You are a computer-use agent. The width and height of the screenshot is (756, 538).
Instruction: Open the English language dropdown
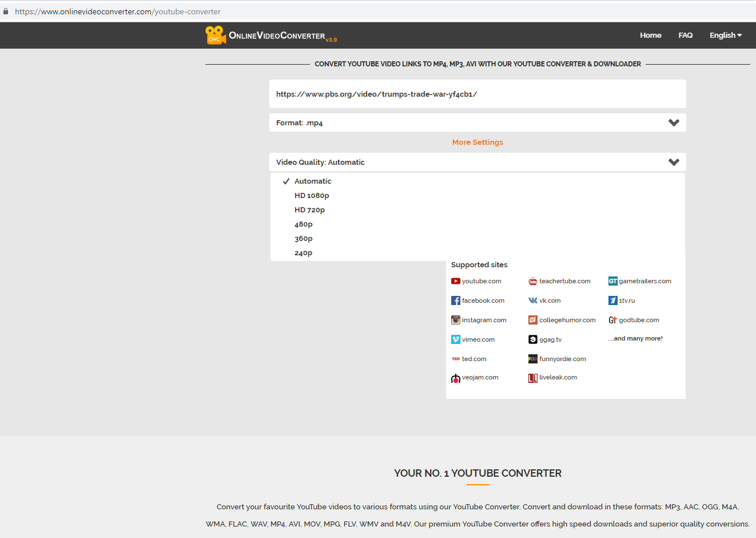pyautogui.click(x=726, y=35)
